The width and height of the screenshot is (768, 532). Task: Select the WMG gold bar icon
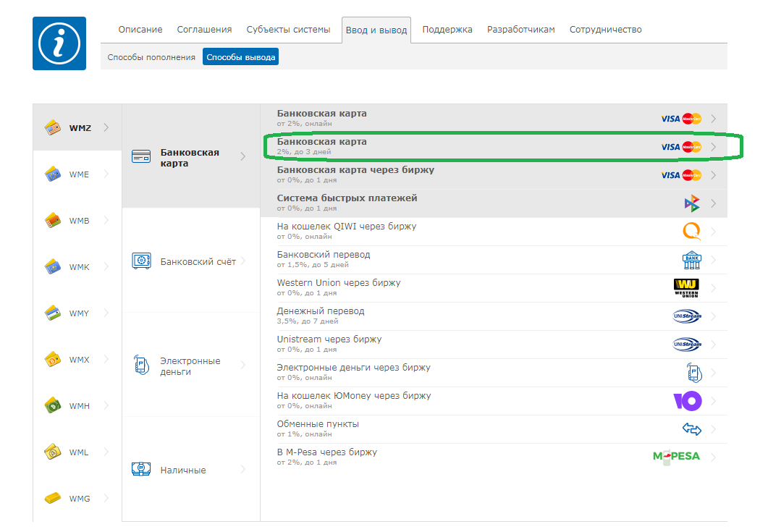(53, 498)
